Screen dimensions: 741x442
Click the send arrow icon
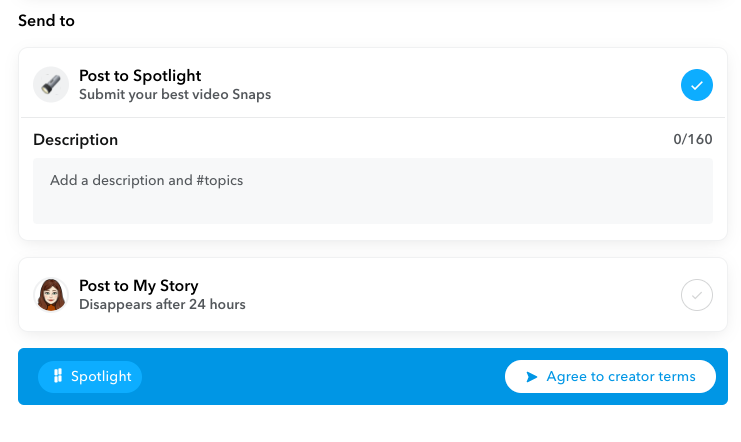pyautogui.click(x=532, y=377)
